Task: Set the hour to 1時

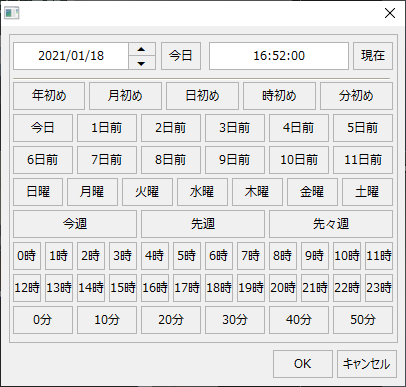Action: pyautogui.click(x=59, y=256)
